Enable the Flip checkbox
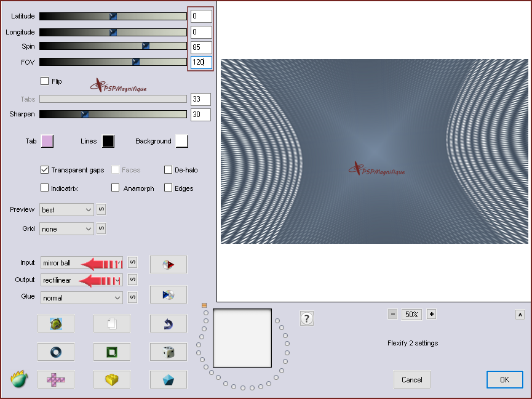Screen dimensions: 532x399 [x=44, y=81]
